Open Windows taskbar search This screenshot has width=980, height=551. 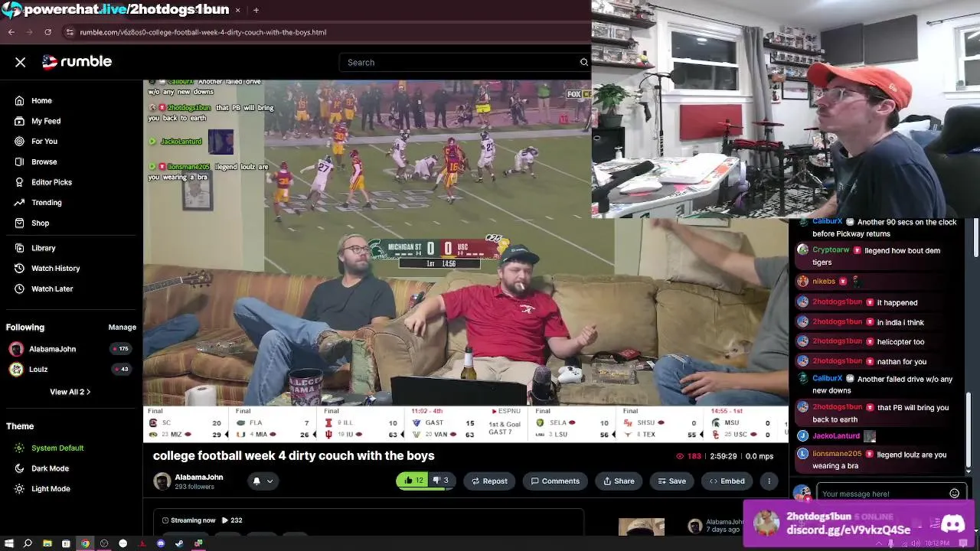click(x=28, y=543)
